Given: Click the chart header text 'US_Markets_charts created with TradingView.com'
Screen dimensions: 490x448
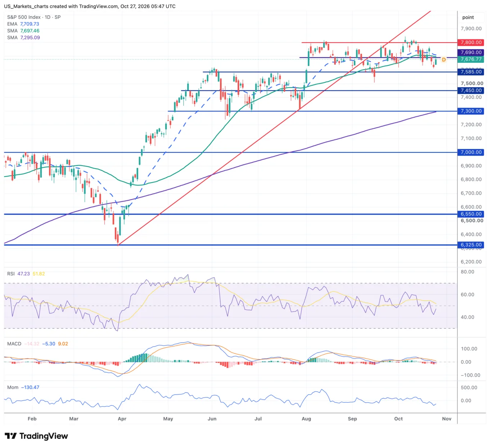Looking at the screenshot, I should 61,7.
